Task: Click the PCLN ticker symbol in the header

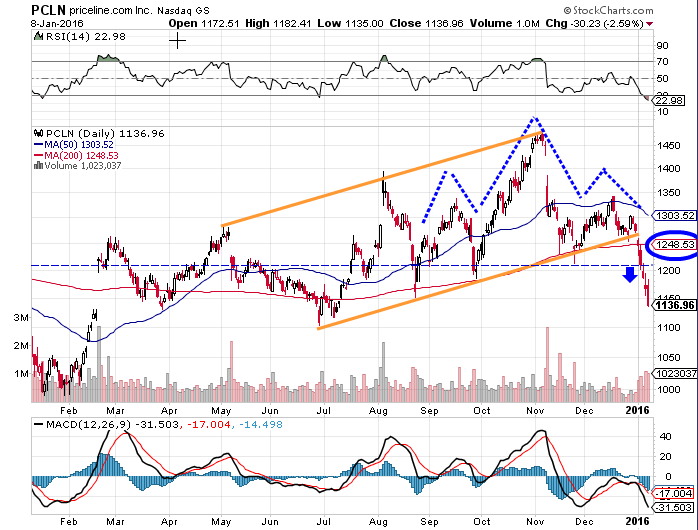Action: click(49, 10)
